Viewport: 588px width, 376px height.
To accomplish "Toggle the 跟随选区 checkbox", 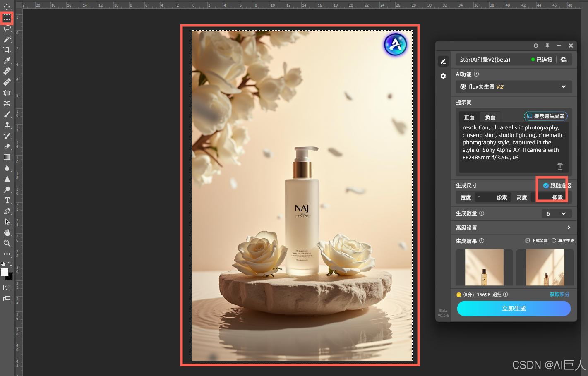I will (x=546, y=186).
